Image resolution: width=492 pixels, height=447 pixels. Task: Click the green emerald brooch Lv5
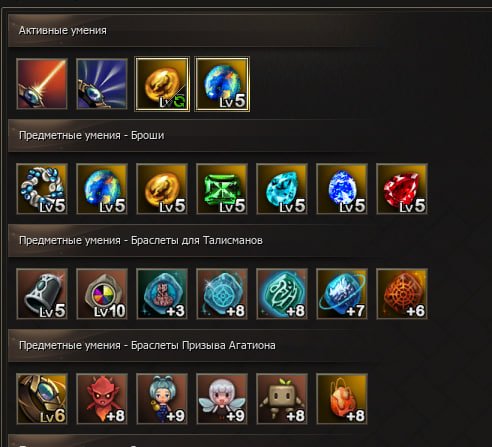pyautogui.click(x=222, y=189)
